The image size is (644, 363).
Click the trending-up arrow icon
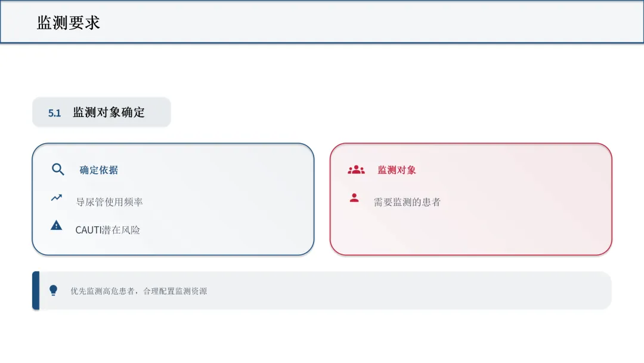pos(56,198)
